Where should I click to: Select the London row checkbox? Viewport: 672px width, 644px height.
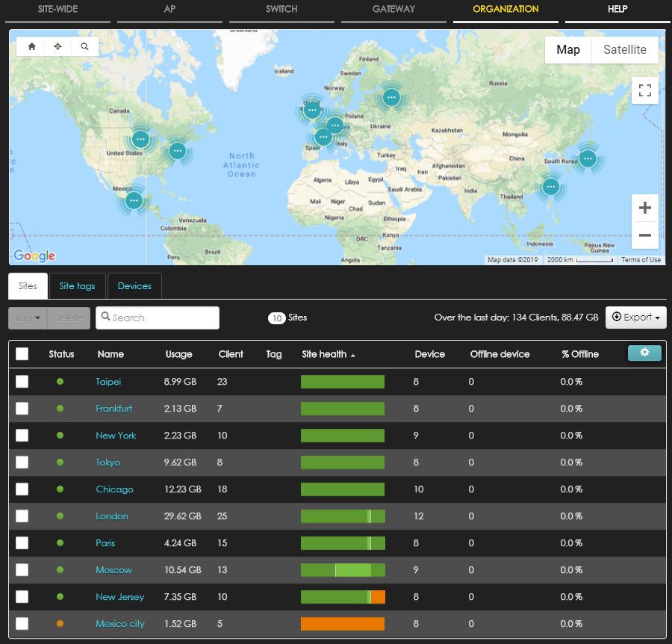pyautogui.click(x=22, y=515)
